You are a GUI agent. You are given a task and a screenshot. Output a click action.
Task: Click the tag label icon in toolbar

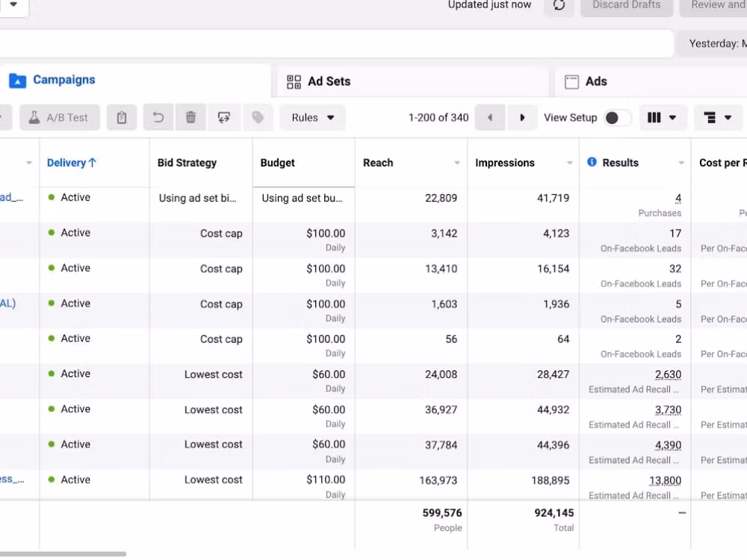[258, 118]
